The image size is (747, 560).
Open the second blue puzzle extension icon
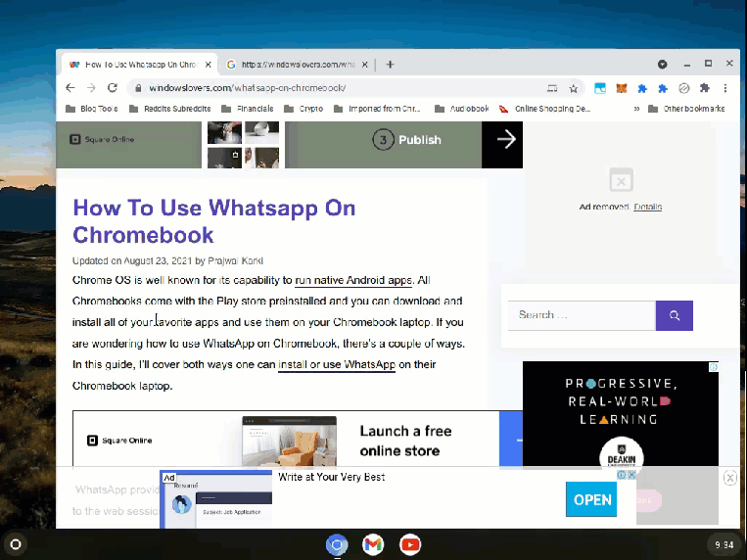[x=663, y=88]
